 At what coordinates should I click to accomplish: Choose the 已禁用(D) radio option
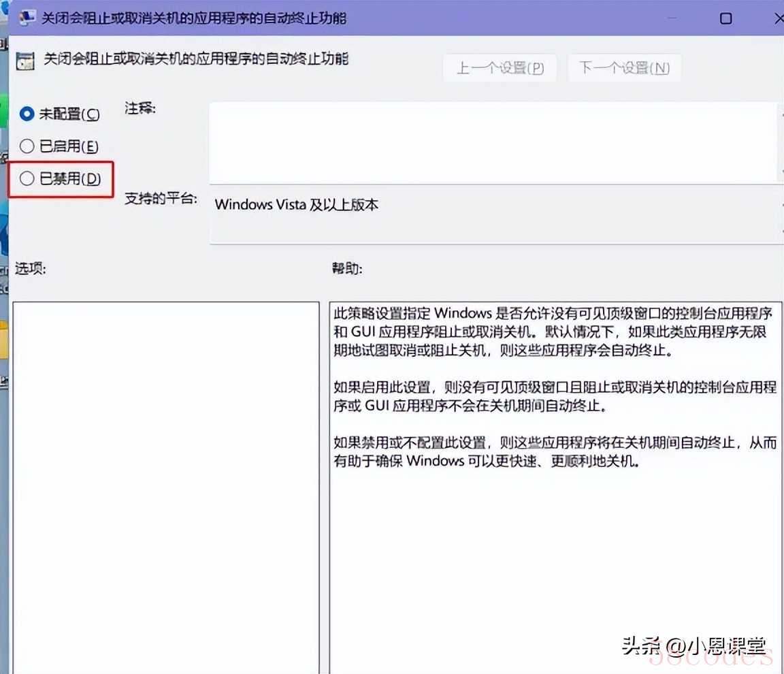click(27, 178)
